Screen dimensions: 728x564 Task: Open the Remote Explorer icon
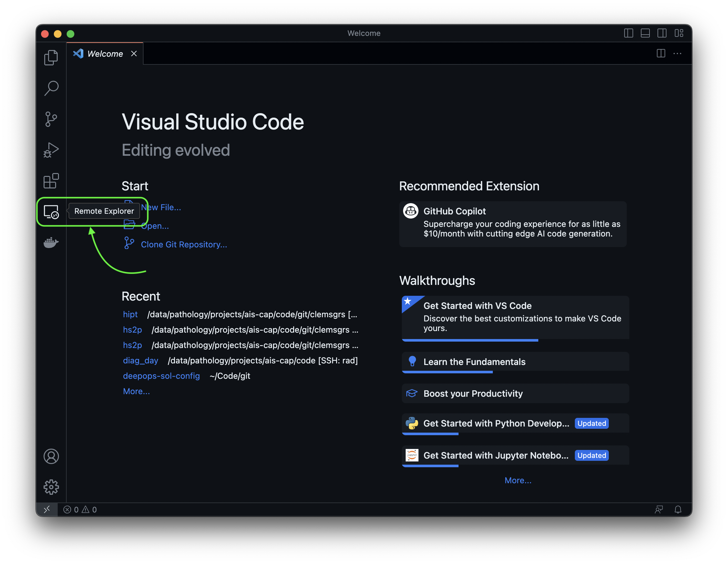pos(51,212)
